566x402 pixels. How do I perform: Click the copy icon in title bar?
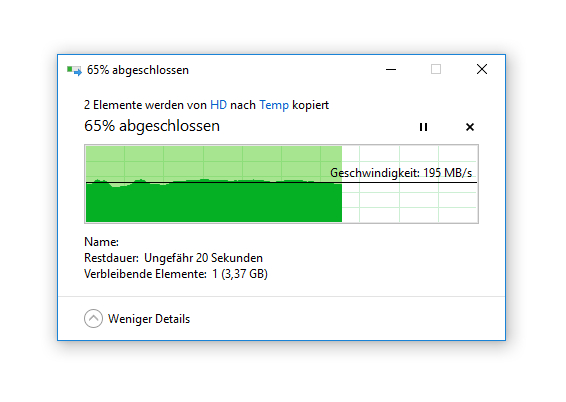point(74,70)
